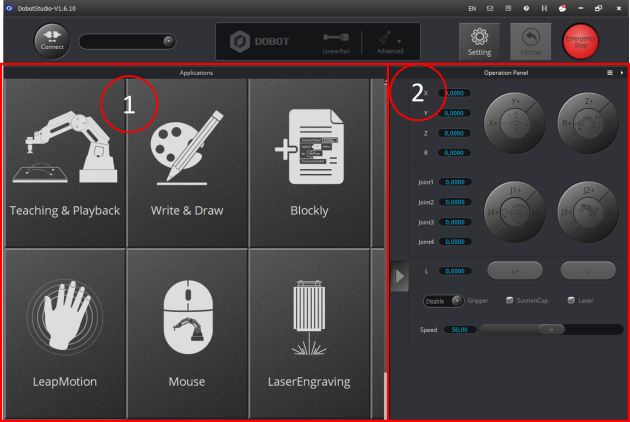Click the DOBOT logo
630x422 pixels.
click(260, 41)
